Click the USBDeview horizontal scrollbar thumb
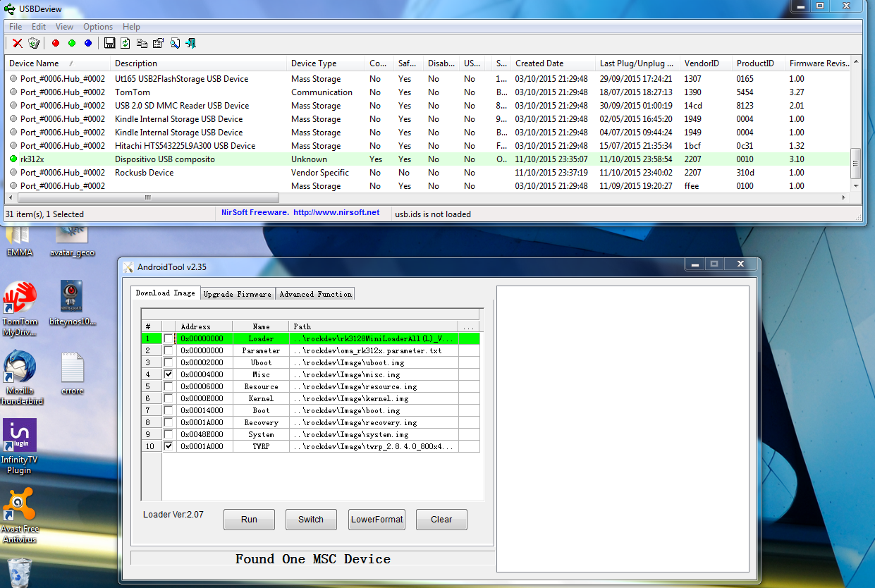Viewport: 875px width, 588px height. [147, 197]
